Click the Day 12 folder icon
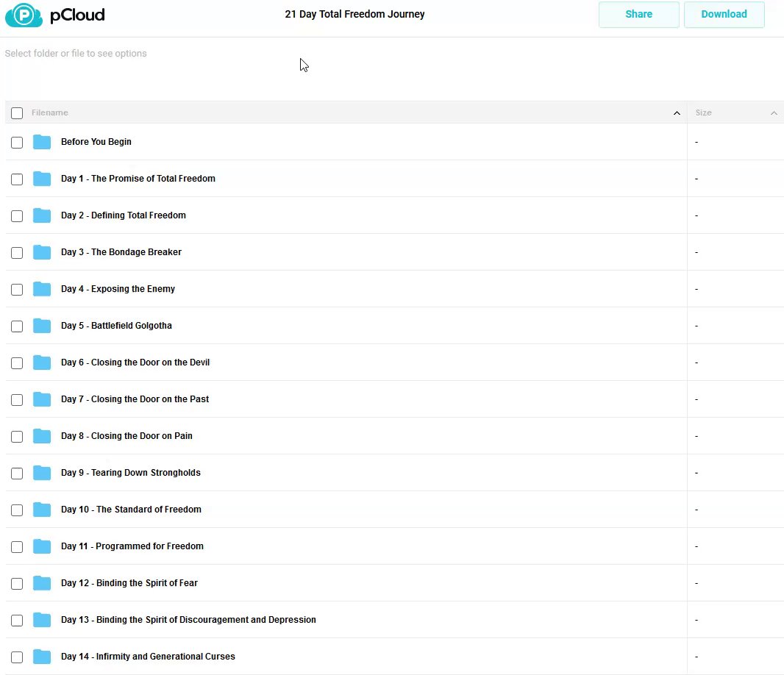This screenshot has width=784, height=675. coord(42,583)
